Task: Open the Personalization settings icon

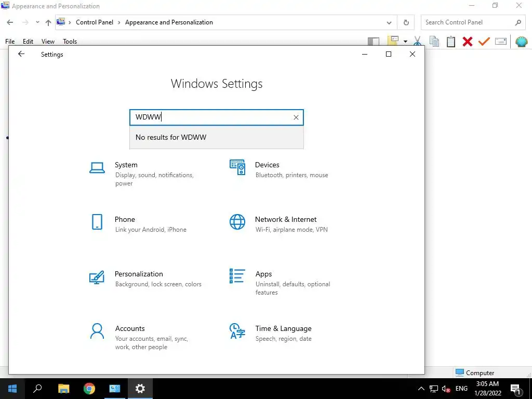Action: 97,277
